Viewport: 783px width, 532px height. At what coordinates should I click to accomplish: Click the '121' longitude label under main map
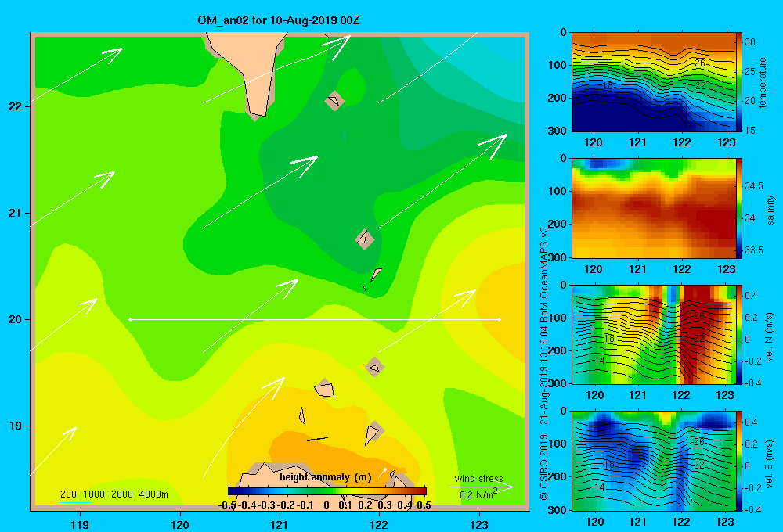click(280, 524)
